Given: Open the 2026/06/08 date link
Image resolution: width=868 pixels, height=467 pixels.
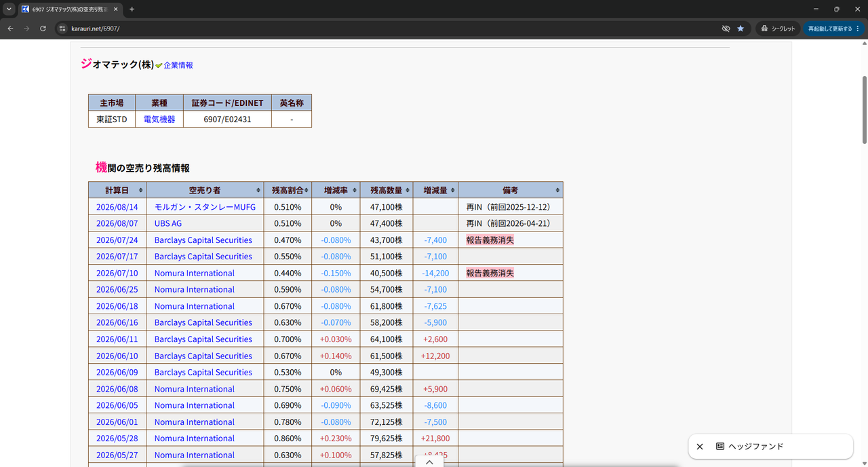Looking at the screenshot, I should pyautogui.click(x=117, y=389).
